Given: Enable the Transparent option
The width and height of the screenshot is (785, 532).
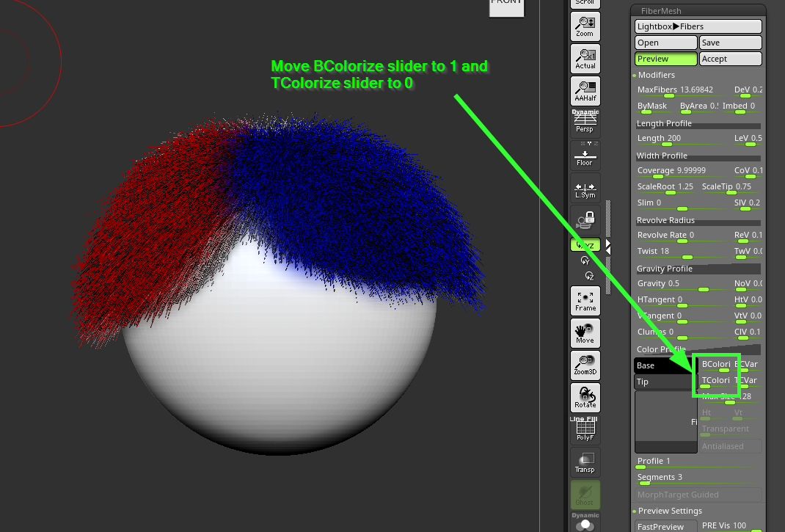Looking at the screenshot, I should [x=731, y=429].
